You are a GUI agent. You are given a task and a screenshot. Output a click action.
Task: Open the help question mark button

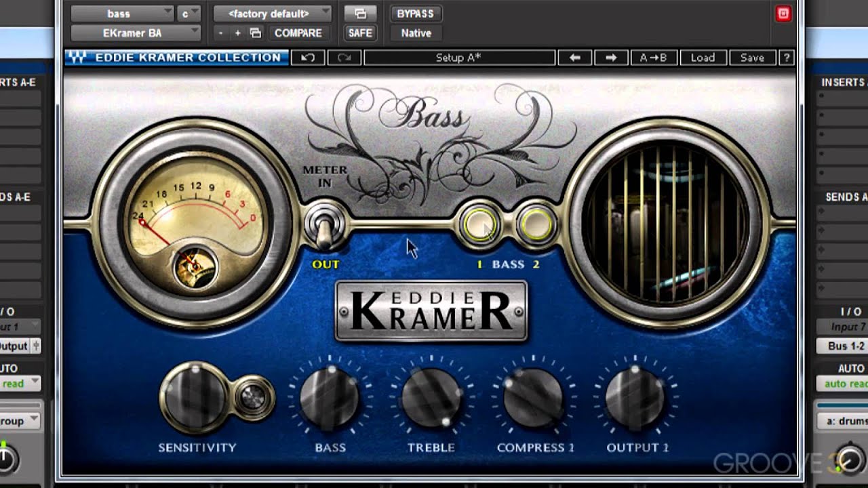coord(787,58)
